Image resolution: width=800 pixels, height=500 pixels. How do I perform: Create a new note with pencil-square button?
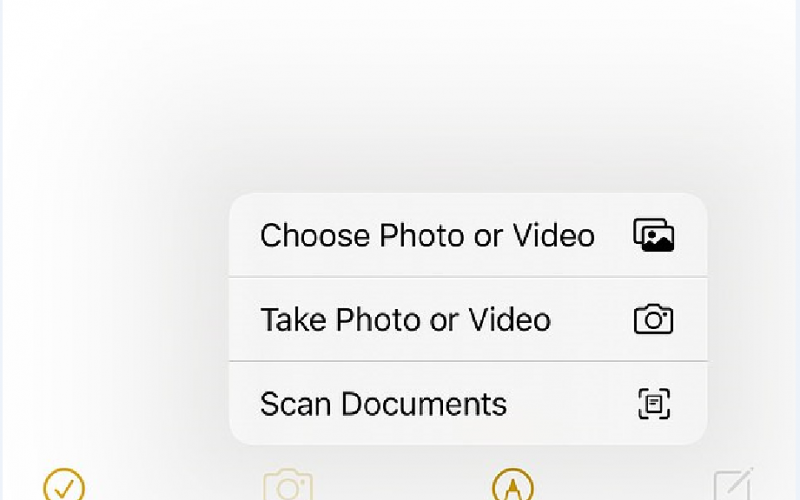(x=733, y=484)
